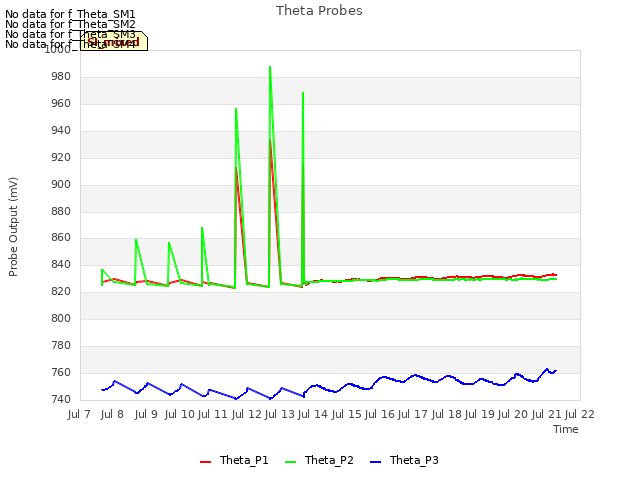
Task: Click the 800 y-axis tick label
Action: point(61,318)
